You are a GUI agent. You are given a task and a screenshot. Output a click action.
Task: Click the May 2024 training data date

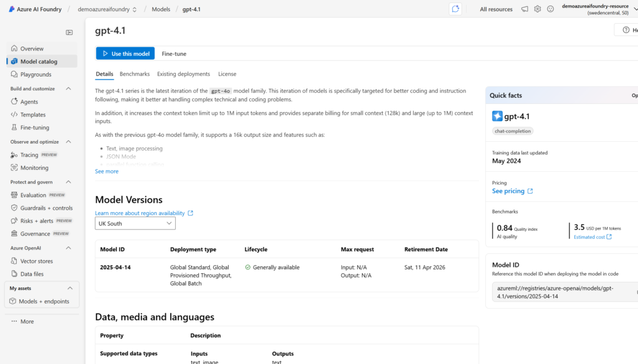tap(507, 161)
